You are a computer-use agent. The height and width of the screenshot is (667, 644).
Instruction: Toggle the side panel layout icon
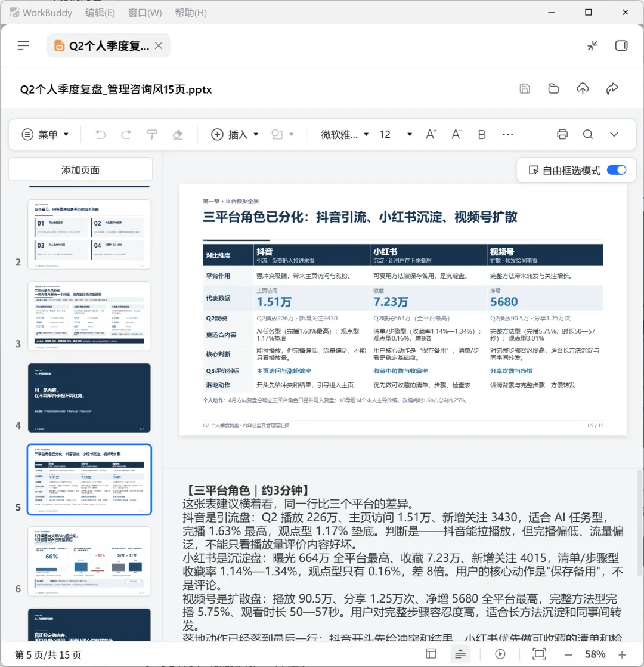click(x=621, y=45)
